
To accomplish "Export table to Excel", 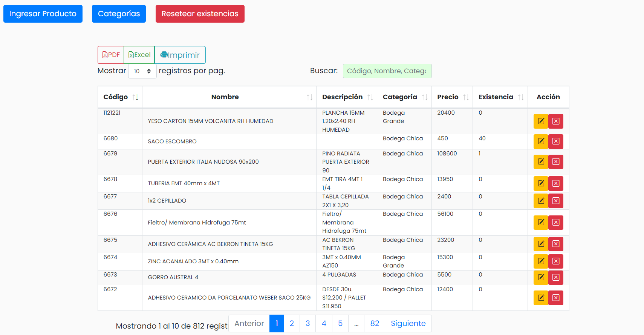I will 139,55.
